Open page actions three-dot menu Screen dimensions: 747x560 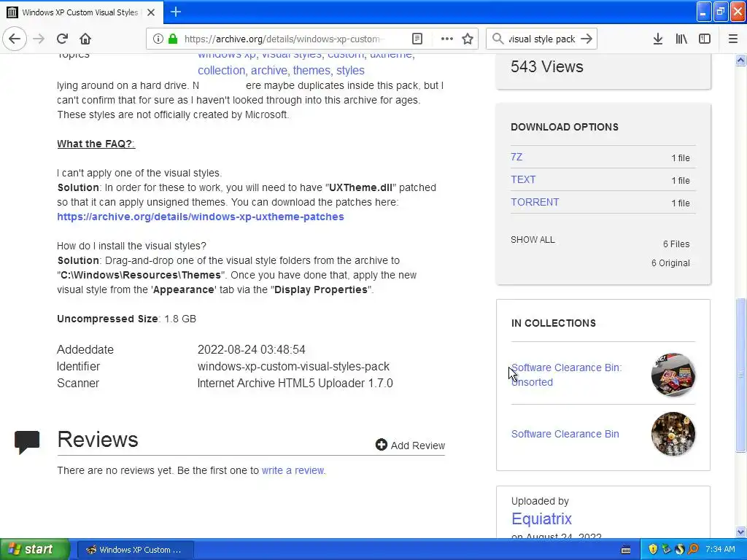pyautogui.click(x=447, y=39)
